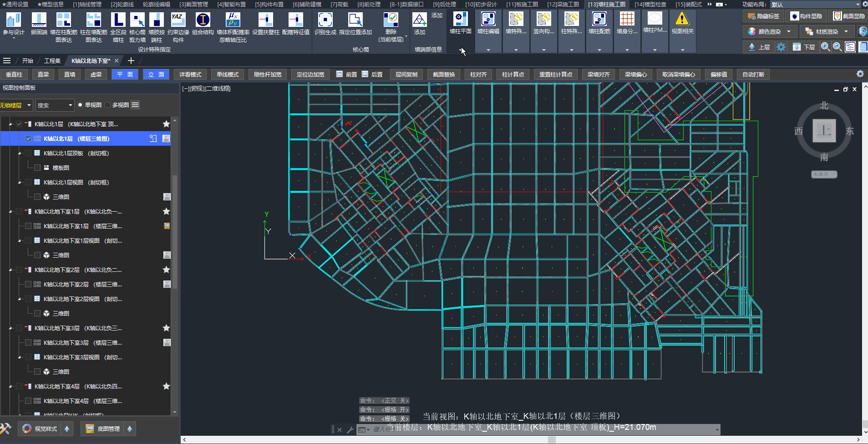Open the [3]截面管理 ribbon tab
Image resolution: width=868 pixels, height=444 pixels.
click(193, 4)
